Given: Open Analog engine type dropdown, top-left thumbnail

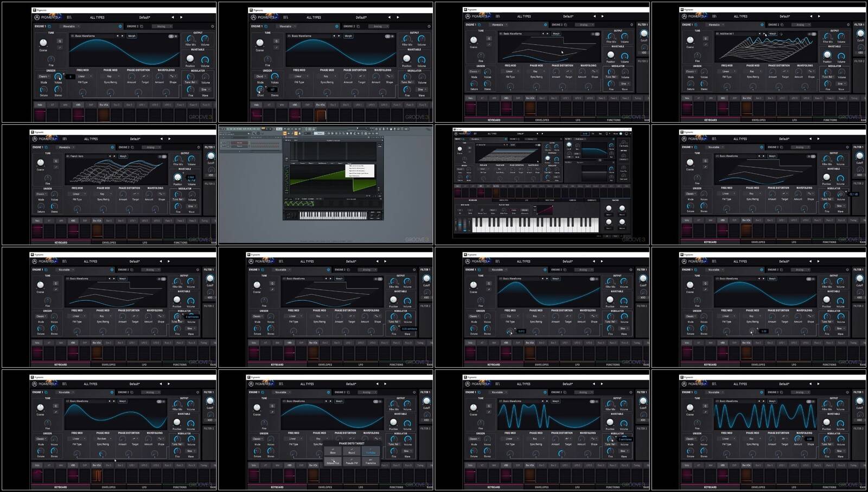Looking at the screenshot, I should click(x=162, y=26).
